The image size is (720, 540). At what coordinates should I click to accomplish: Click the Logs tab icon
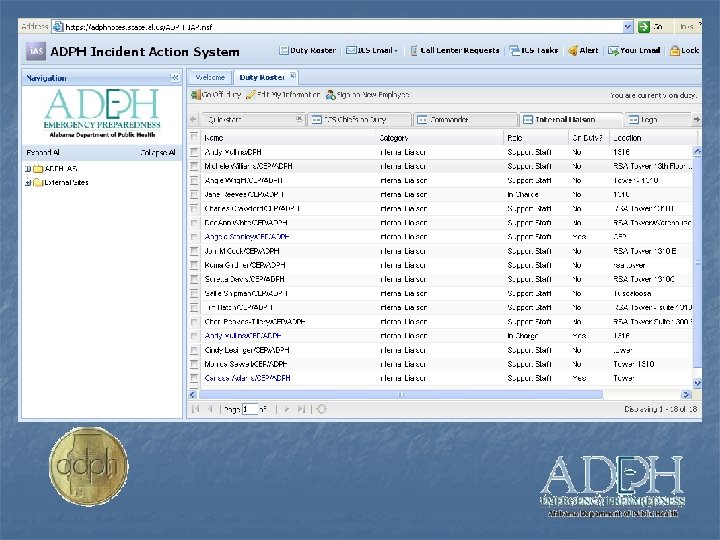click(634, 120)
